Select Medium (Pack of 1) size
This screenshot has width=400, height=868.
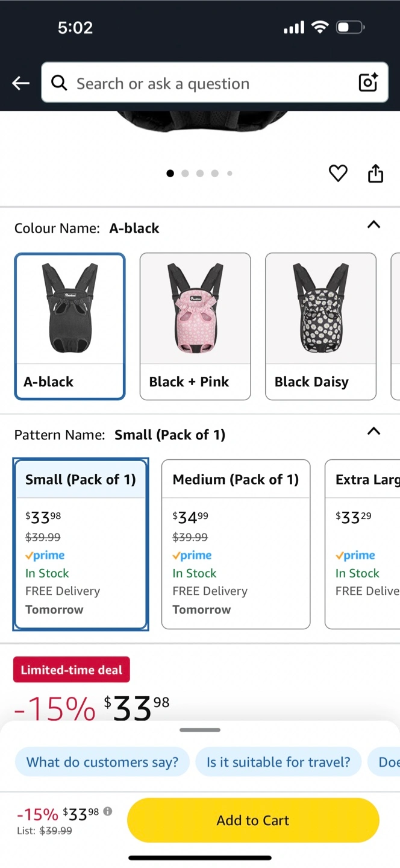click(236, 544)
